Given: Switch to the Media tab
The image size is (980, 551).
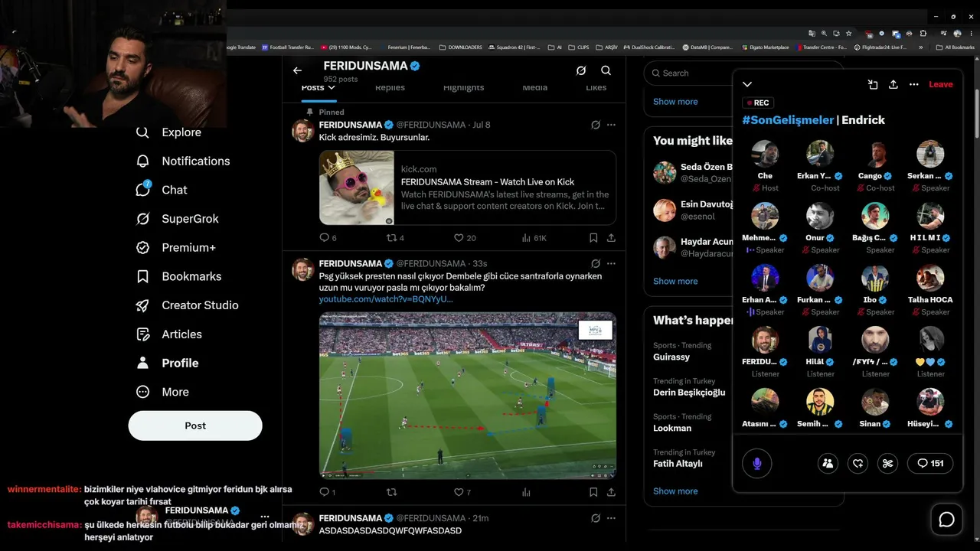Looking at the screenshot, I should [x=534, y=87].
